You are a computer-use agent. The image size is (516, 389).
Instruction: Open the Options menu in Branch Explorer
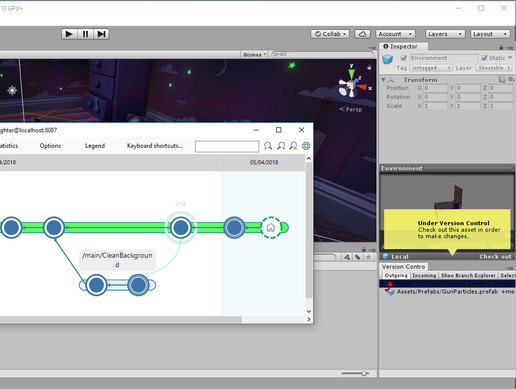click(50, 146)
